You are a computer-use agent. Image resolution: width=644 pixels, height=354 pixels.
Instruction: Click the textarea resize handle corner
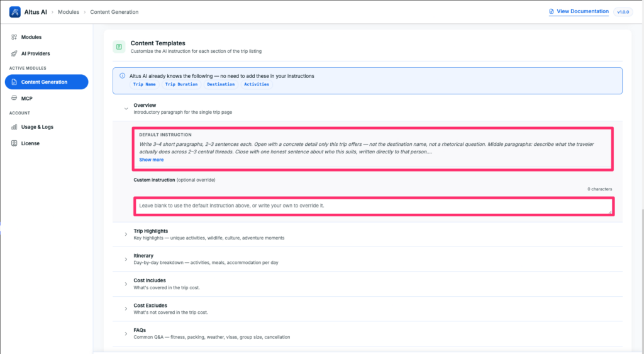610,212
